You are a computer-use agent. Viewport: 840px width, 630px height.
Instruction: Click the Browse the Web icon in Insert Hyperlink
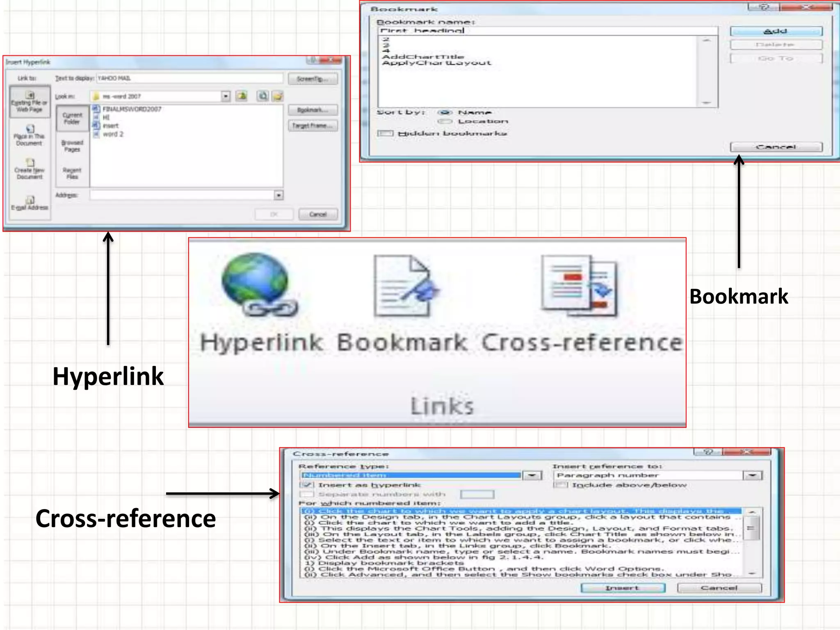262,96
